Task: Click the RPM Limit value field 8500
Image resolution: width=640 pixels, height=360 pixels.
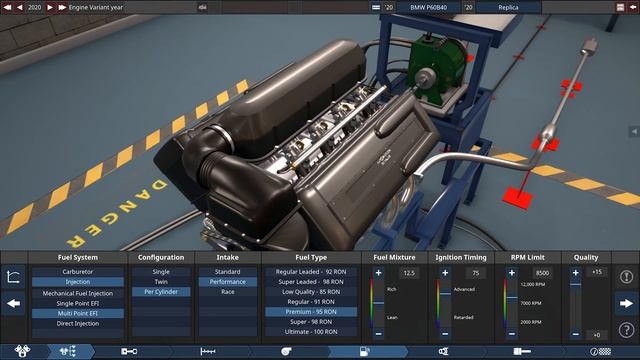Action: [x=542, y=273]
